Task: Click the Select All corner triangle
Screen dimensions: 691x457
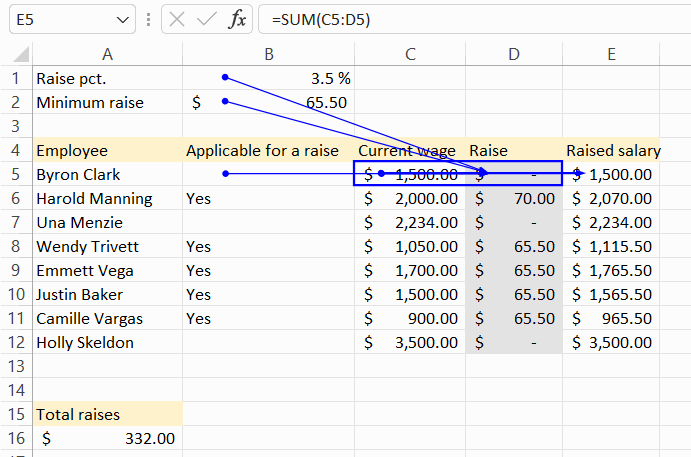Action: (x=21, y=54)
